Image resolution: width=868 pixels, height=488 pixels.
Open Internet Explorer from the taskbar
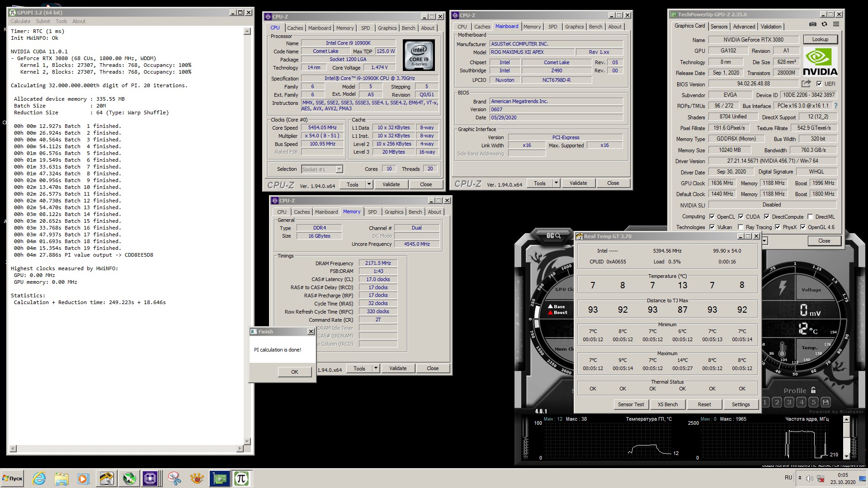[39, 479]
